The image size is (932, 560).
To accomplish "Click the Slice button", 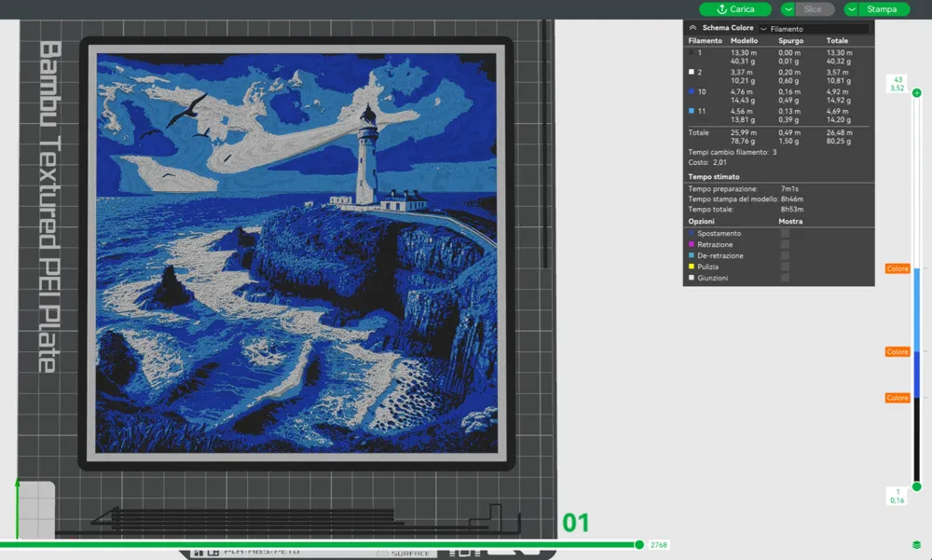I will [x=813, y=9].
